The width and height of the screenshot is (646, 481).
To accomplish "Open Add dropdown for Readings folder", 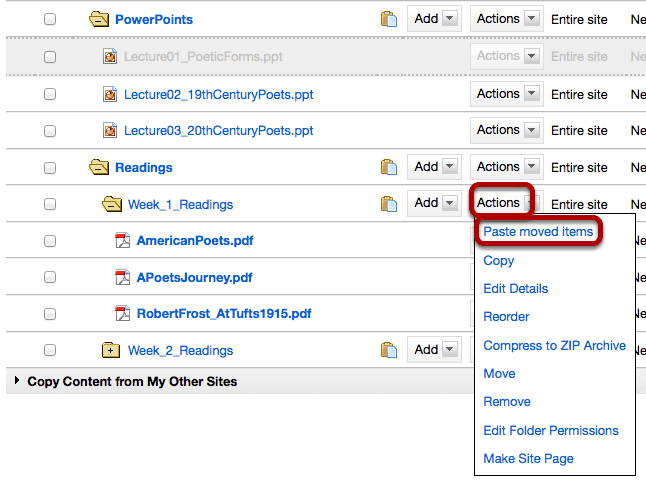I will 434,167.
